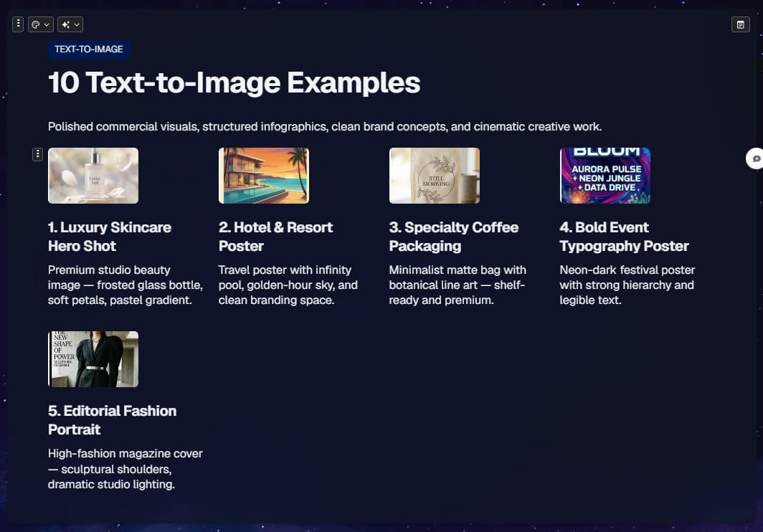
Task: Open the notes panel icon at top right
Action: tap(740, 24)
